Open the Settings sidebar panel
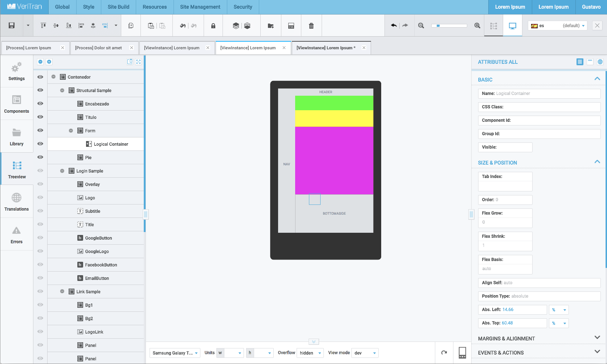607x364 pixels. click(17, 71)
